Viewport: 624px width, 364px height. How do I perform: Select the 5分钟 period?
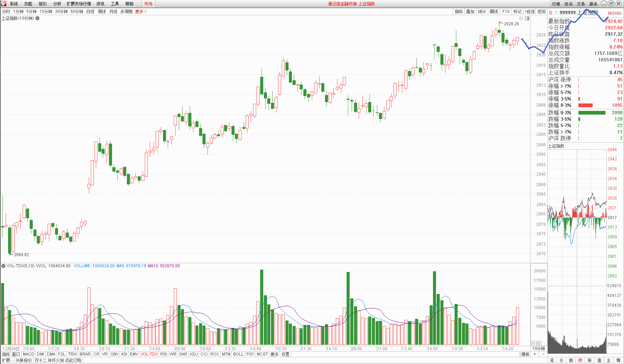(31, 11)
